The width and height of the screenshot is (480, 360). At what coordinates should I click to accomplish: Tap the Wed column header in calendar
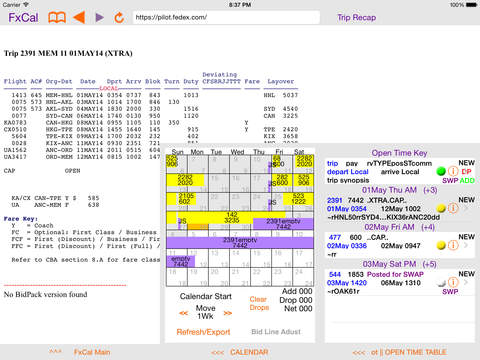pyautogui.click(x=237, y=152)
